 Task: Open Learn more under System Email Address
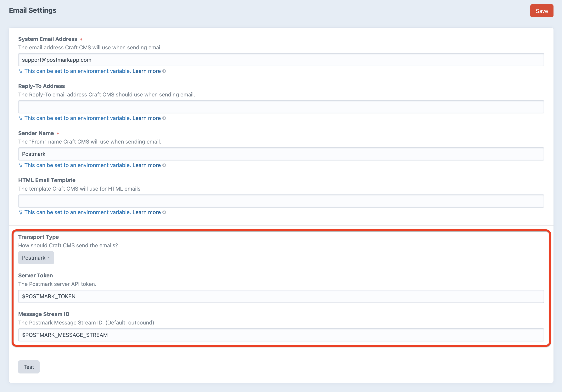(x=146, y=71)
